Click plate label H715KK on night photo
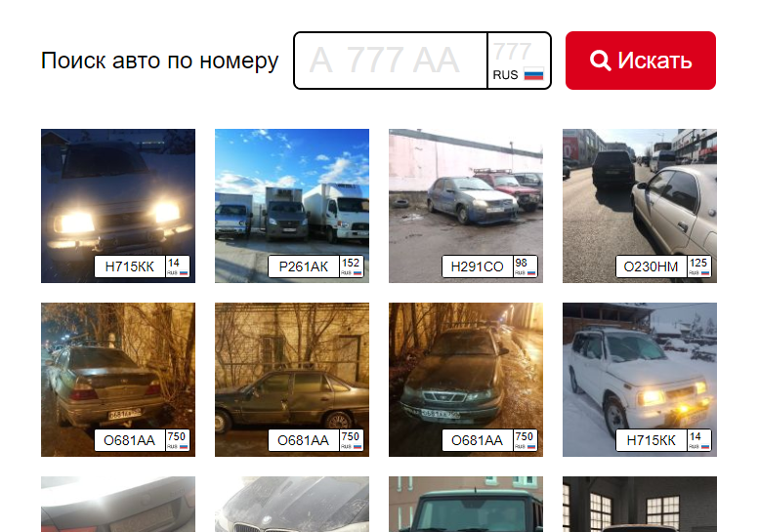The height and width of the screenshot is (532, 758). click(143, 266)
